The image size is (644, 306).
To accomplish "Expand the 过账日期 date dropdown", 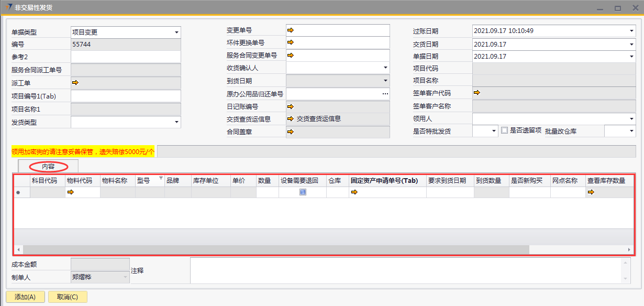I will [631, 31].
